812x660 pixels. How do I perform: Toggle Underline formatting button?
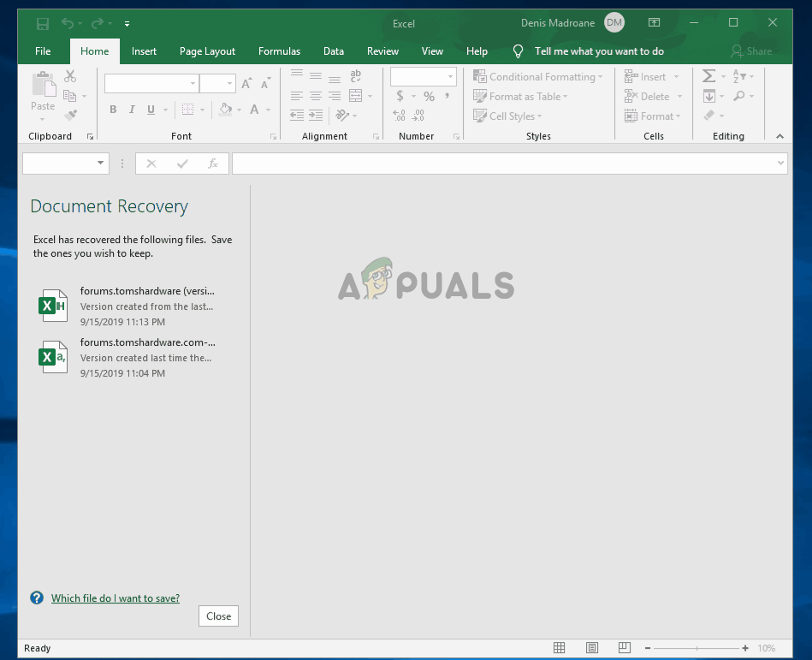tap(151, 110)
